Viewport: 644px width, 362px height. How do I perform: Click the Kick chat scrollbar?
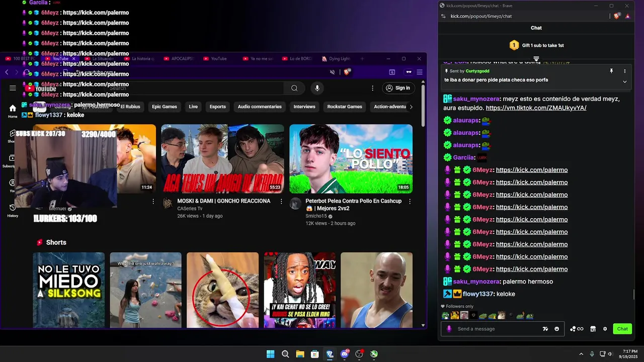pyautogui.click(x=634, y=295)
